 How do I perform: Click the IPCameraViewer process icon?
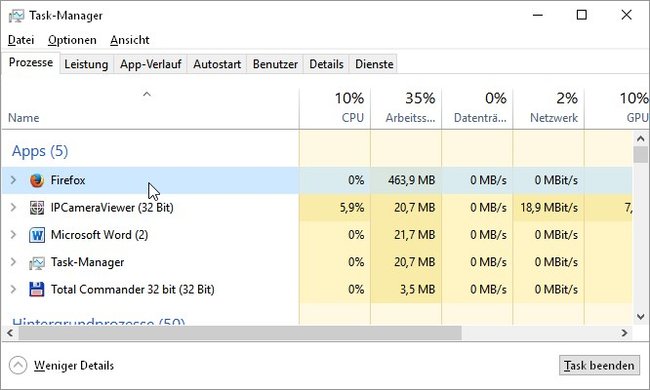(x=37, y=208)
